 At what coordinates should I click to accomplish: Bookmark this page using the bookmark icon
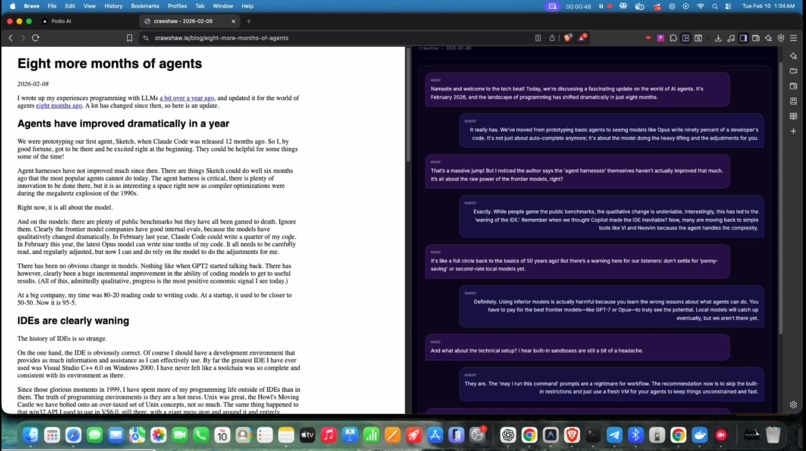click(x=130, y=38)
